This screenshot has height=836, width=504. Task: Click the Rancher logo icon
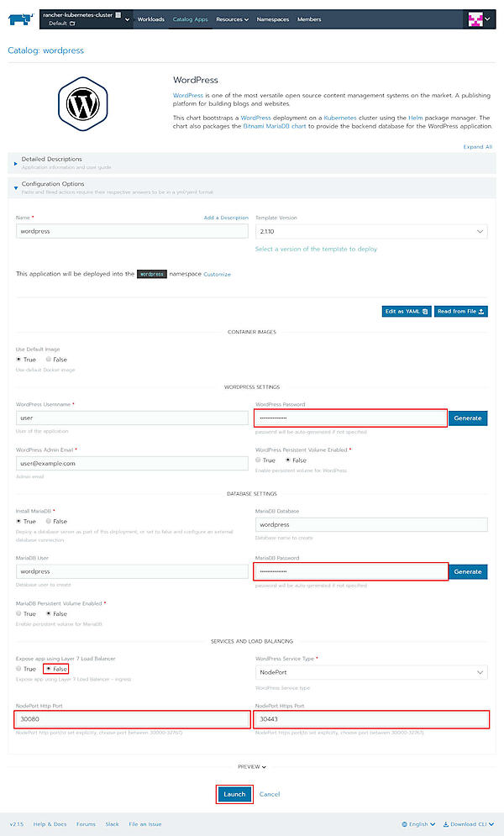click(20, 18)
